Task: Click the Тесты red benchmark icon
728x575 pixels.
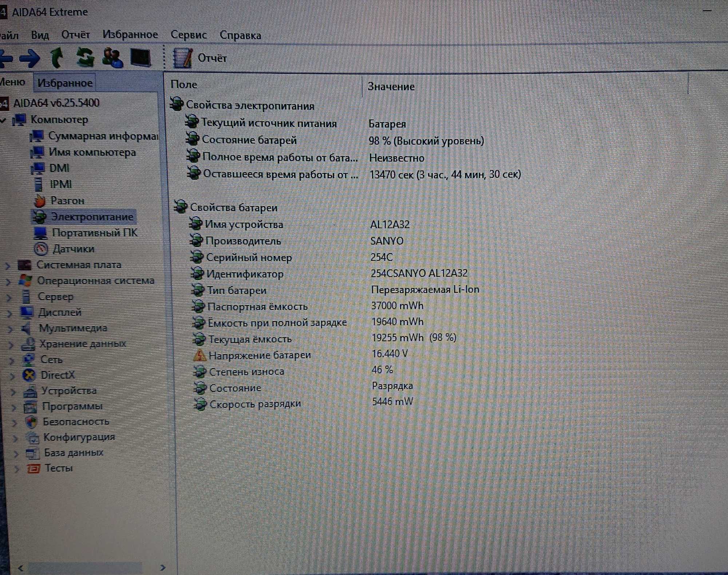Action: coord(33,468)
